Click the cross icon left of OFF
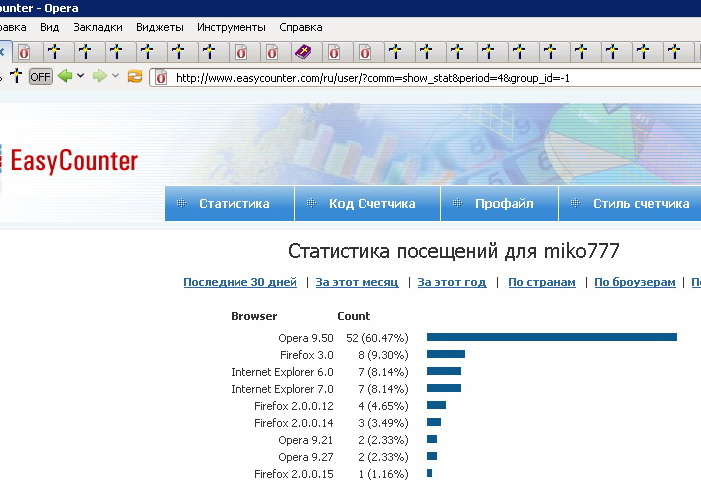 (15, 76)
